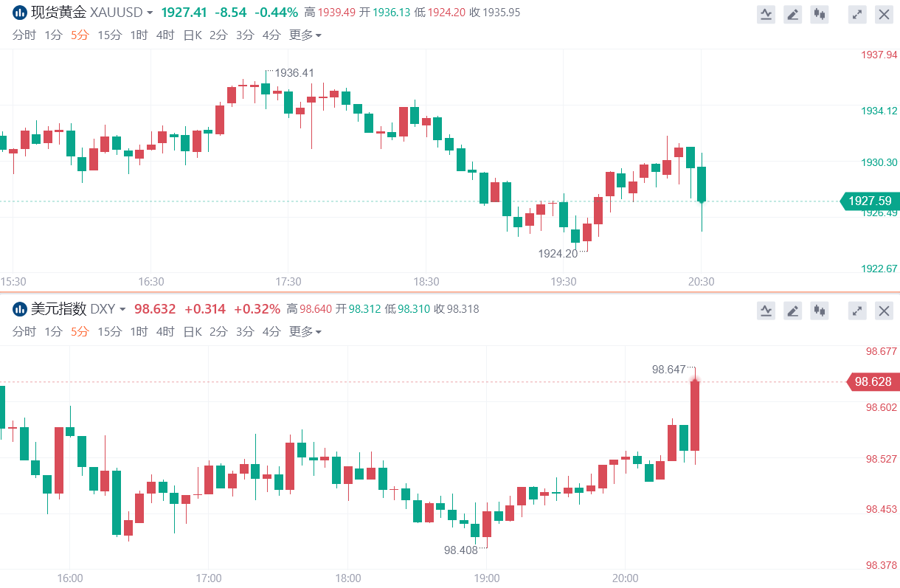This screenshot has width=900, height=588.
Task: Switch gold chart to 日K timeframe
Action: (192, 35)
